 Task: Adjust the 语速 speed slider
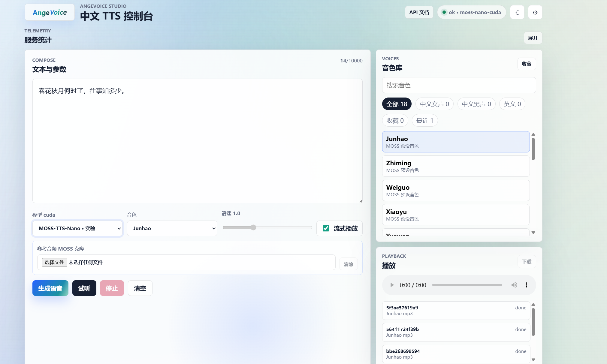(x=267, y=227)
